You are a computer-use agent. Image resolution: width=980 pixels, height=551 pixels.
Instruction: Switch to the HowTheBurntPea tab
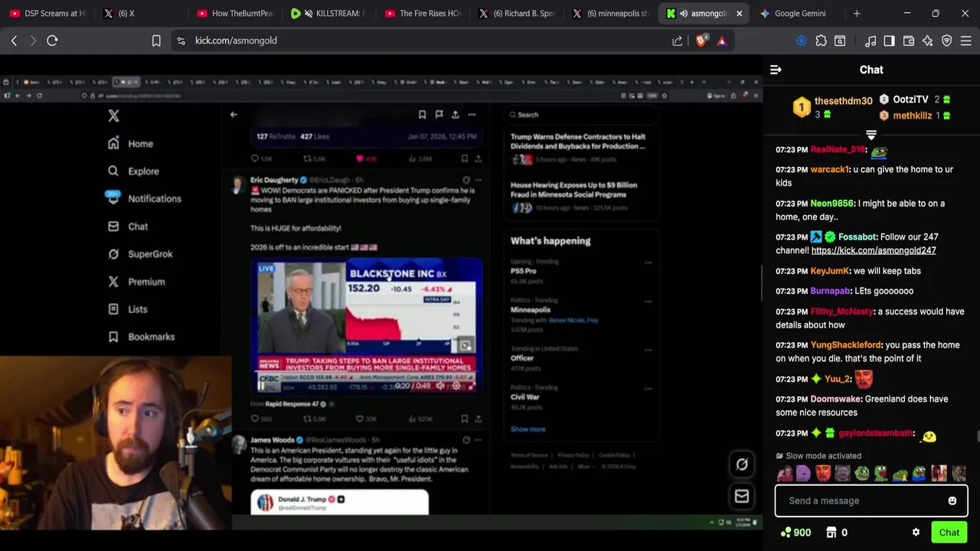235,13
